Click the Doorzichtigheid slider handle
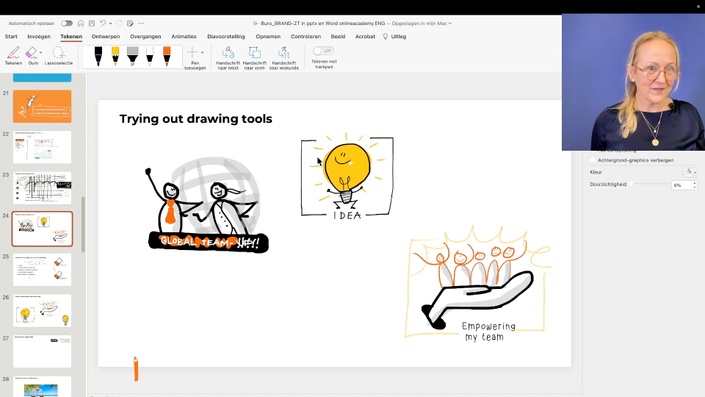Image resolution: width=705 pixels, height=397 pixels. pos(631,184)
